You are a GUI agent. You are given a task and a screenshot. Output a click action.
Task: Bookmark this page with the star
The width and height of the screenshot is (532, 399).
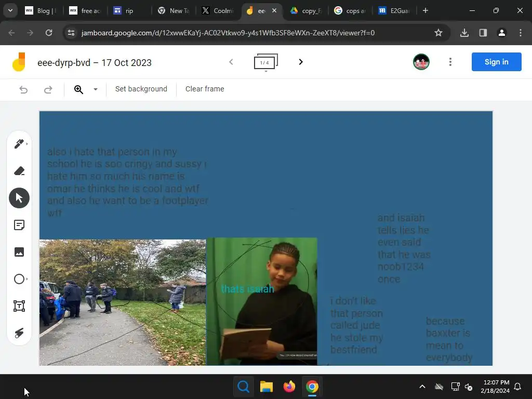(438, 33)
